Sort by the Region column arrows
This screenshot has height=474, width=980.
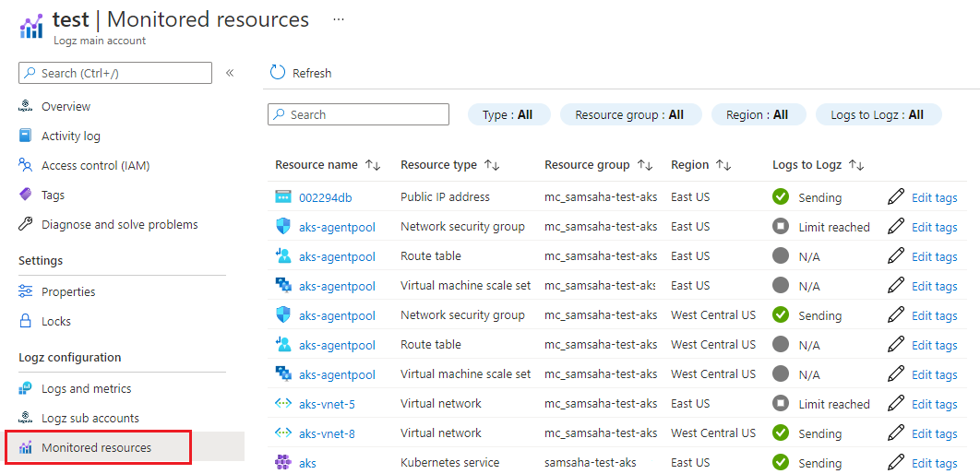click(x=723, y=165)
